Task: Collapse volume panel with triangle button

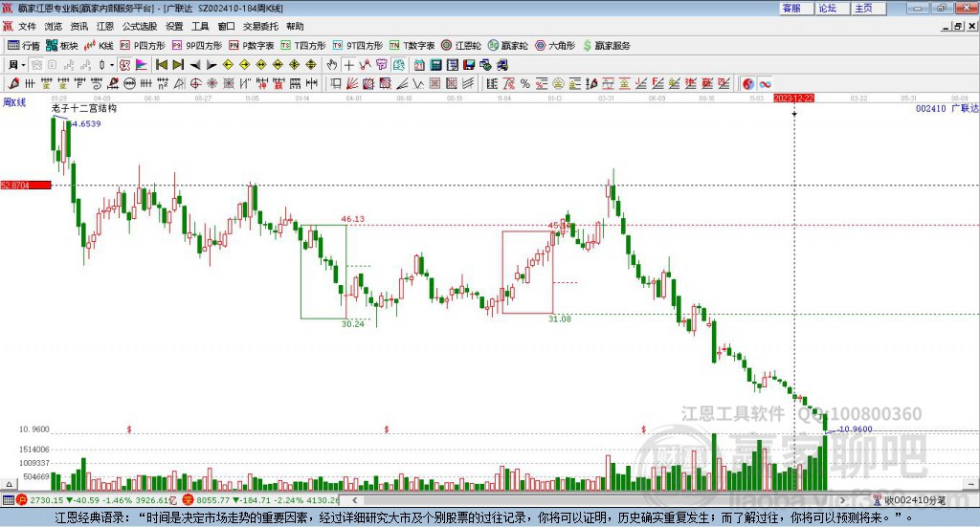Action: pos(9,484)
